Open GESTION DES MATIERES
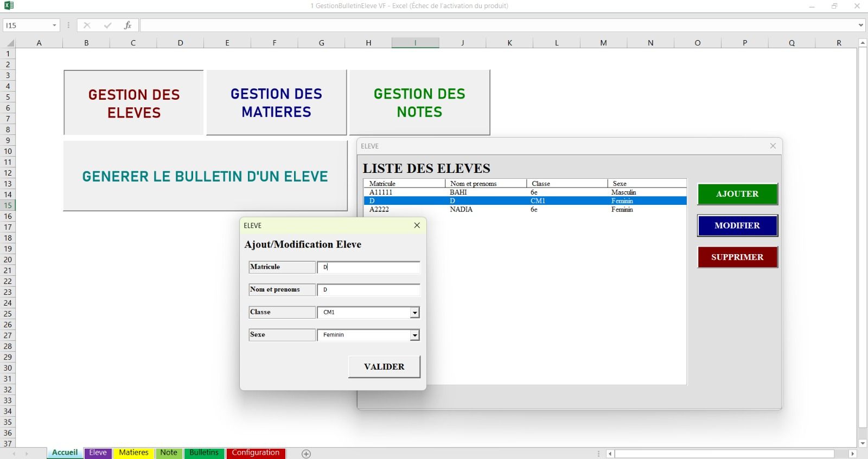868x459 pixels. [276, 102]
